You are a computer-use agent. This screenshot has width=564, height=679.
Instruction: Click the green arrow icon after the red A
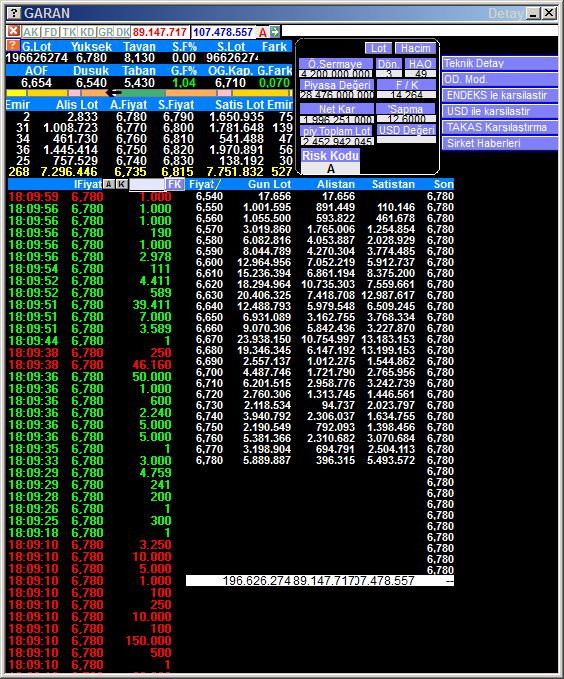click(275, 31)
